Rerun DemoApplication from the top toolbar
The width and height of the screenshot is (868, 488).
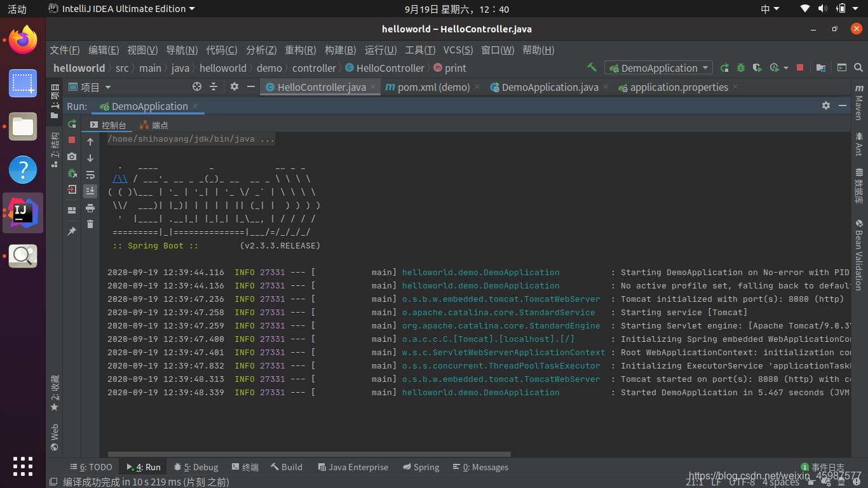coord(725,67)
